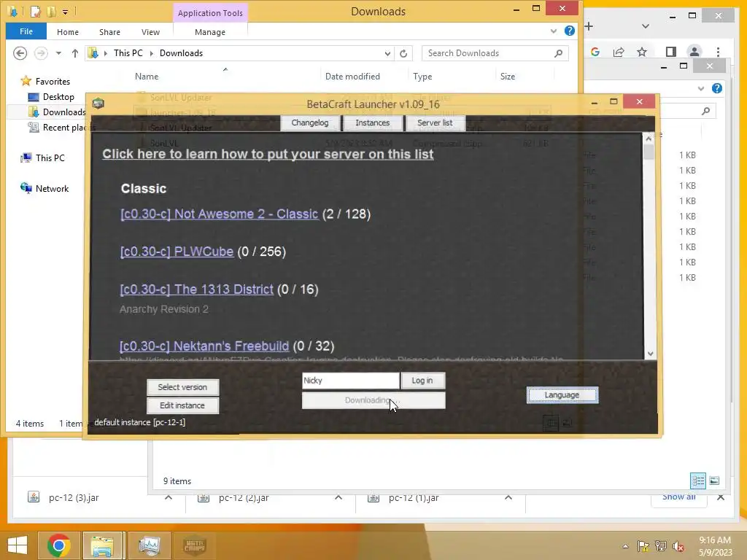Open the File menu in Downloads explorer
Viewport: 747px width, 560px height.
(26, 31)
